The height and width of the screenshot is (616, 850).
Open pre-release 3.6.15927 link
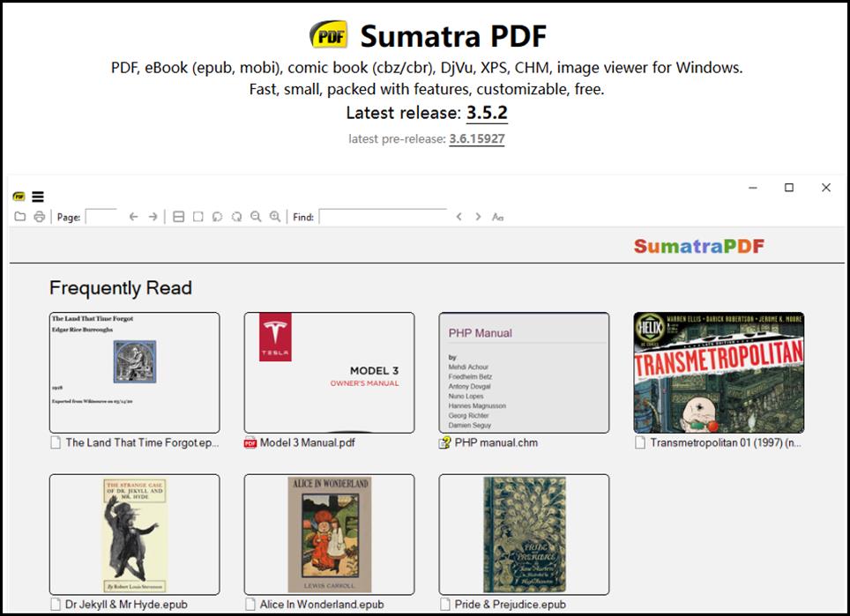tap(476, 138)
